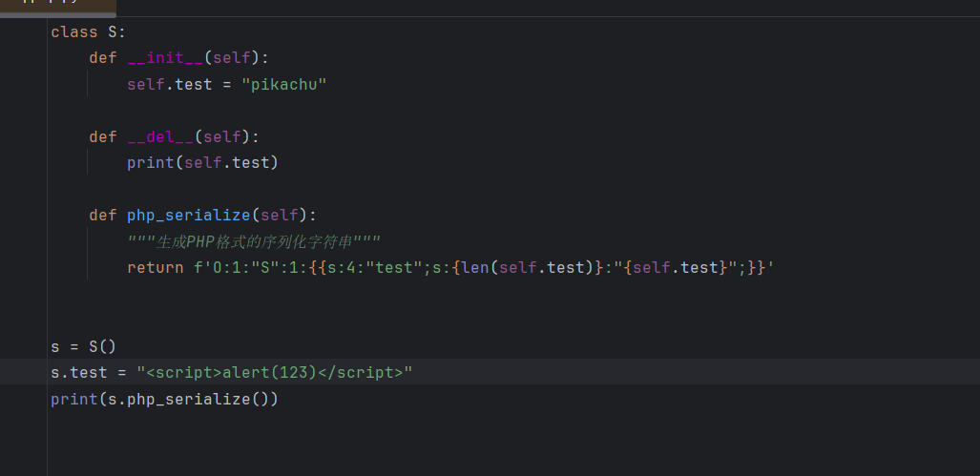Click the len call inside the f-string
Viewport: 980px width, 476px height.
477,267
